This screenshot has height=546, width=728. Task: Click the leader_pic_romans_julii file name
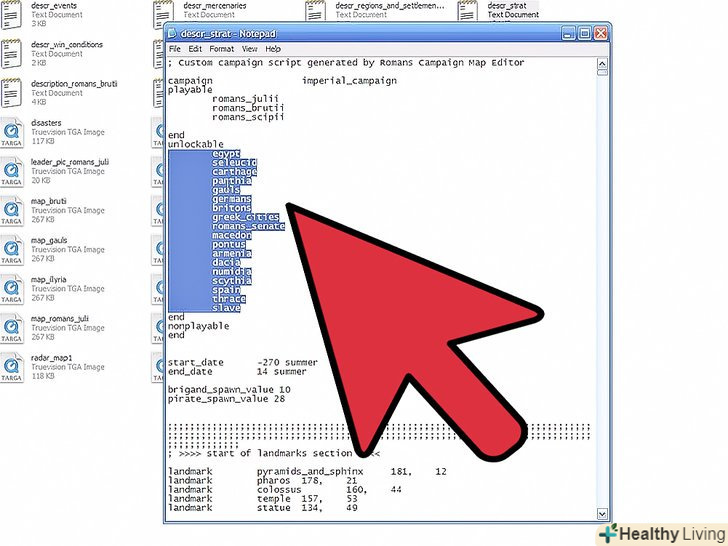(70, 162)
